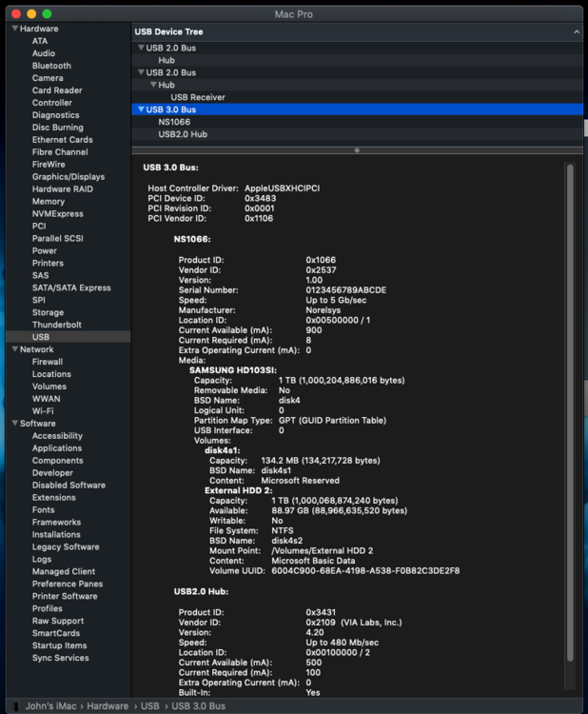Screen dimensions: 588x714
Task: Open Graphics/Displays in the sidebar
Action: 68,176
